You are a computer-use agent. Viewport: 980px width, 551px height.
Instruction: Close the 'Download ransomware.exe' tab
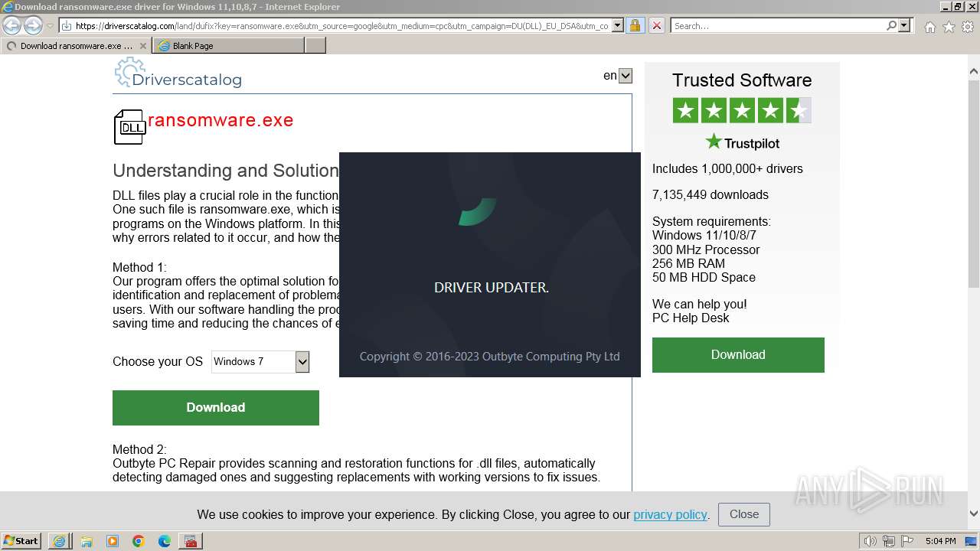[142, 46]
